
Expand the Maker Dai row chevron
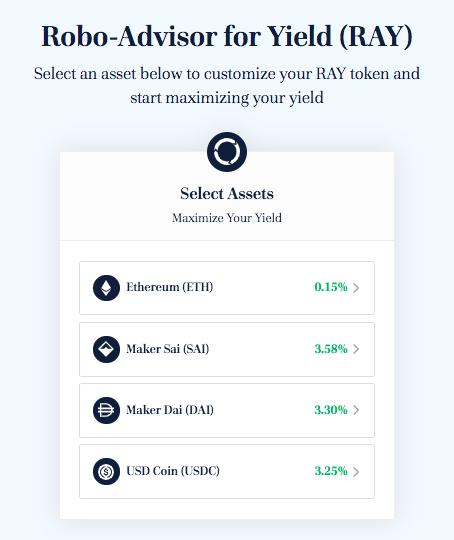(x=356, y=410)
